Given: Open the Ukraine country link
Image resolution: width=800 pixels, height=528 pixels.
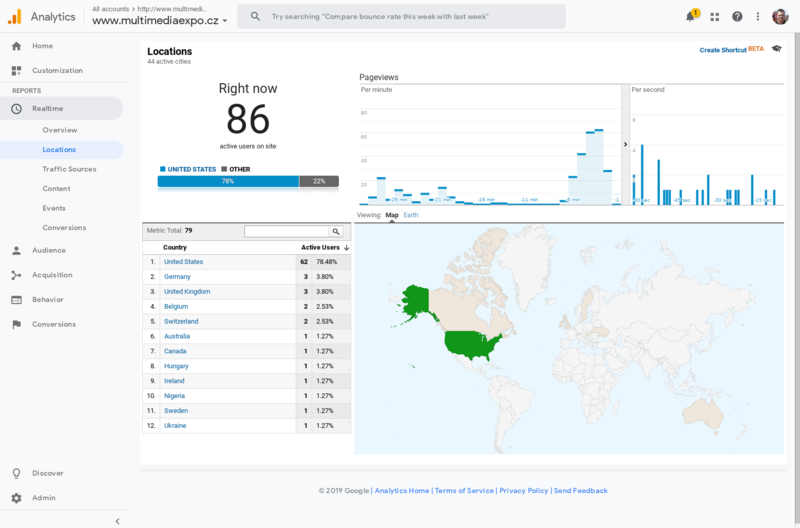Looking at the screenshot, I should click(x=175, y=425).
